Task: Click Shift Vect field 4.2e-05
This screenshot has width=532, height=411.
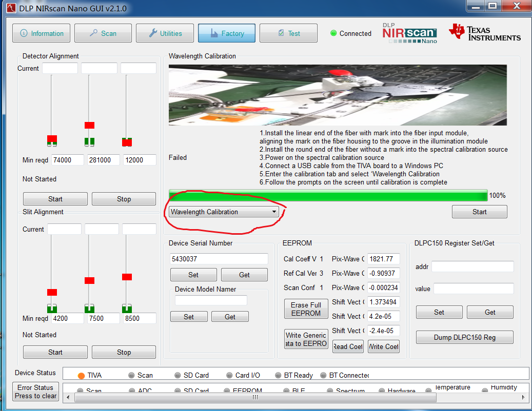Action: [x=383, y=316]
